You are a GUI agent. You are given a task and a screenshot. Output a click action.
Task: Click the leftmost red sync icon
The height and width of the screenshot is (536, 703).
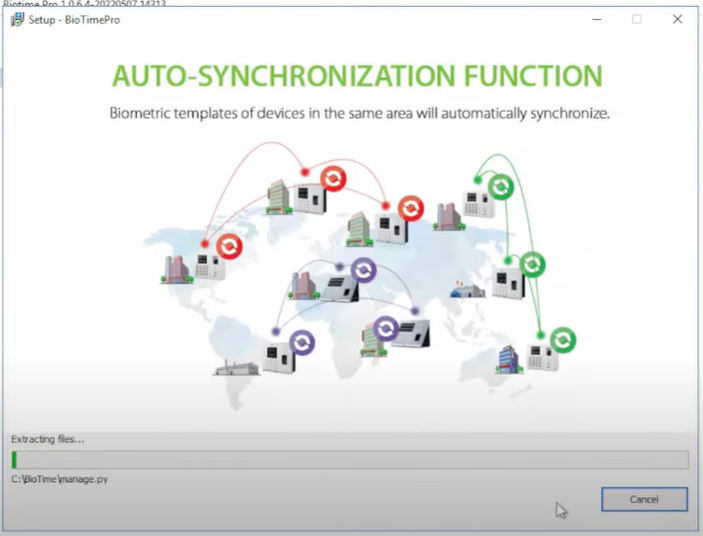pos(229,246)
